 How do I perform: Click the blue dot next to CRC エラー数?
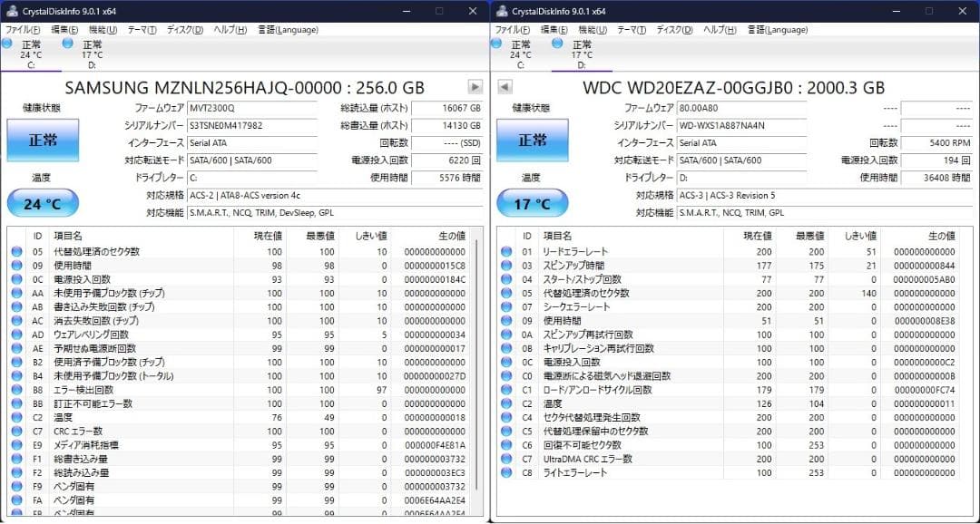pyautogui.click(x=15, y=432)
